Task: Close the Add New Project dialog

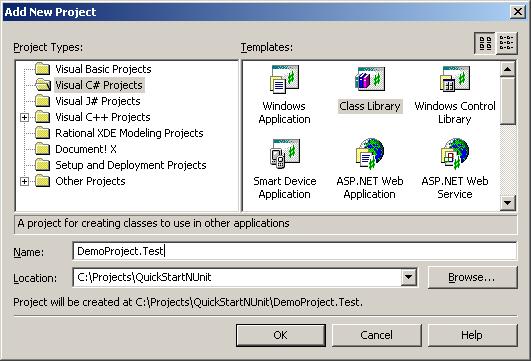Action: tap(517, 12)
